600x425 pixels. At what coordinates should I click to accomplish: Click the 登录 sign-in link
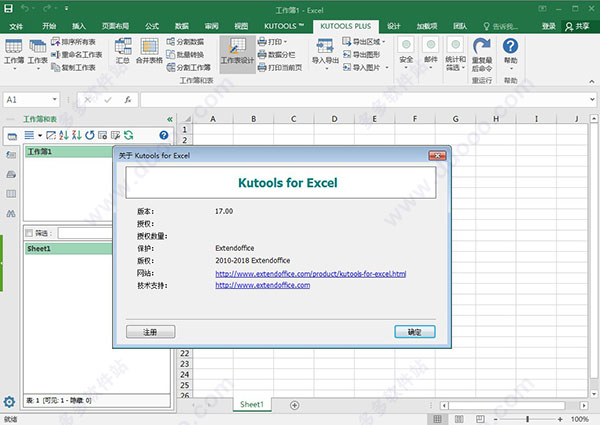[x=548, y=26]
